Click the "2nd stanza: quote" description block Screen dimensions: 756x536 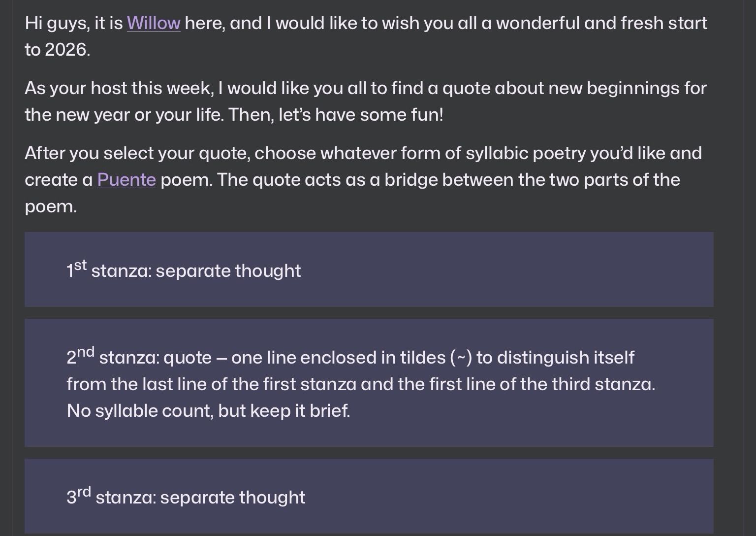pyautogui.click(x=369, y=383)
